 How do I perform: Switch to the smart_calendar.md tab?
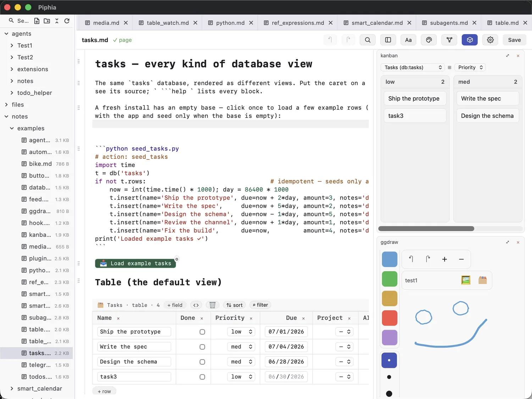tap(377, 23)
